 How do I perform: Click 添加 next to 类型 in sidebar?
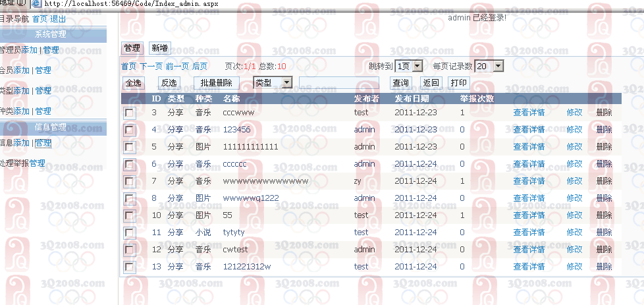click(22, 91)
